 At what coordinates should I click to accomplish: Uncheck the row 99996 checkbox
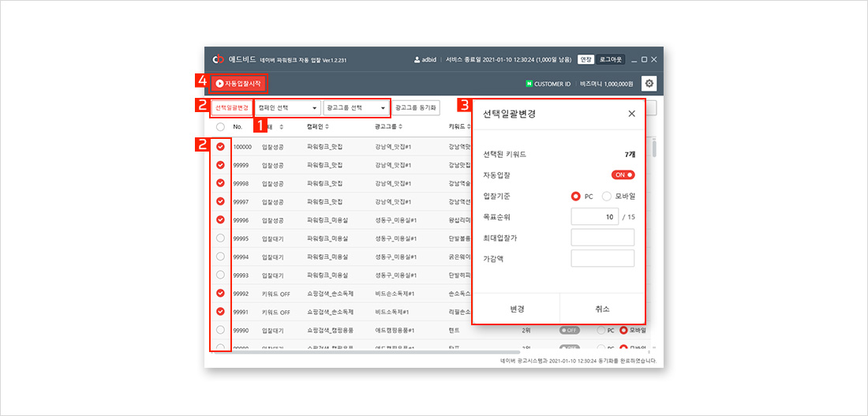(x=220, y=220)
